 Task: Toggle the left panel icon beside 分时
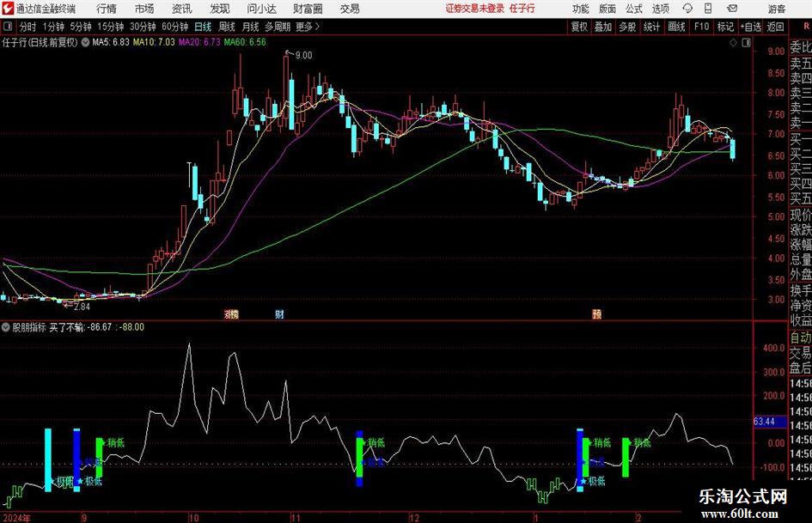coord(8,27)
